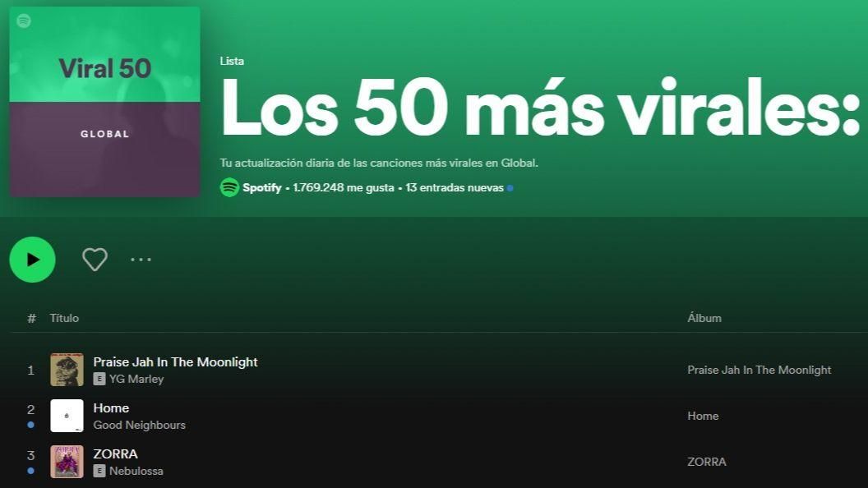Click the Título column header

(64, 318)
